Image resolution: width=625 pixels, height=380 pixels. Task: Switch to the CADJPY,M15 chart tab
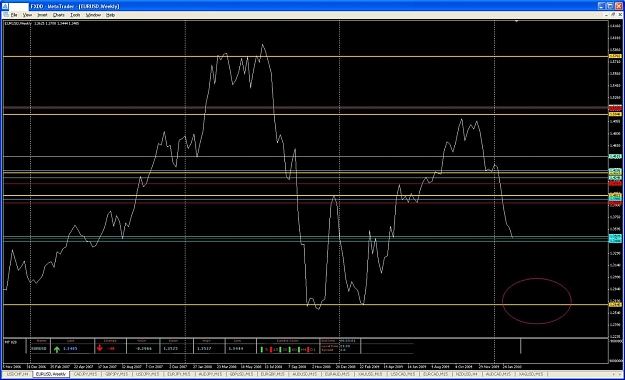point(85,374)
